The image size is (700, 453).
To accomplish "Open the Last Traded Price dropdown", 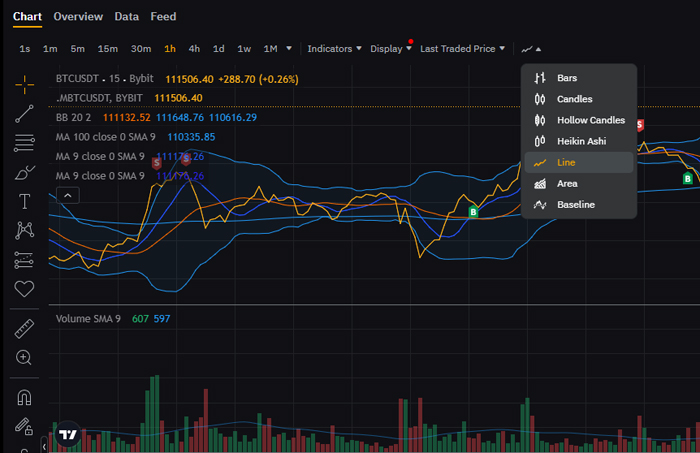I will [x=462, y=49].
